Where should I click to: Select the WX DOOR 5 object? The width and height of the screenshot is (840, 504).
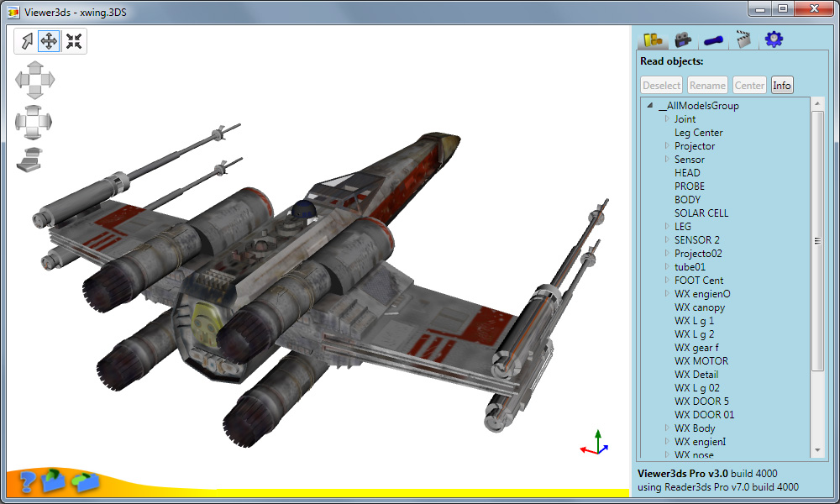[701, 401]
